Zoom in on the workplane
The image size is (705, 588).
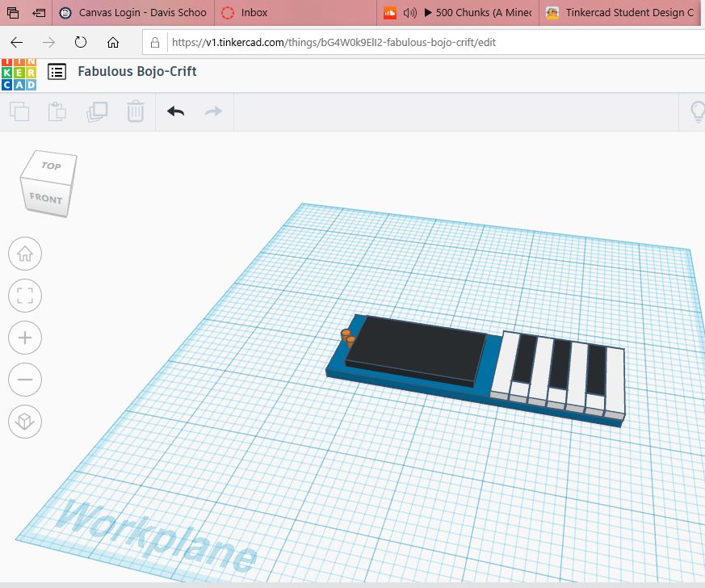(24, 338)
